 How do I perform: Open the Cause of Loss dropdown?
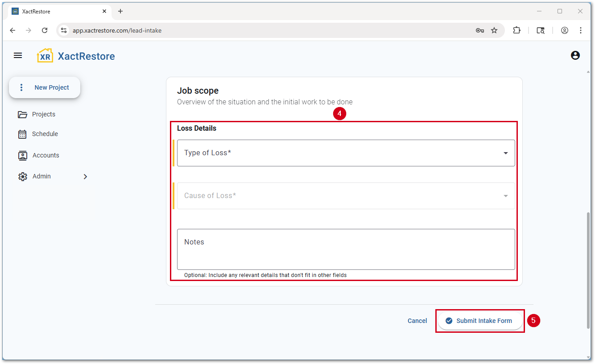coord(346,196)
